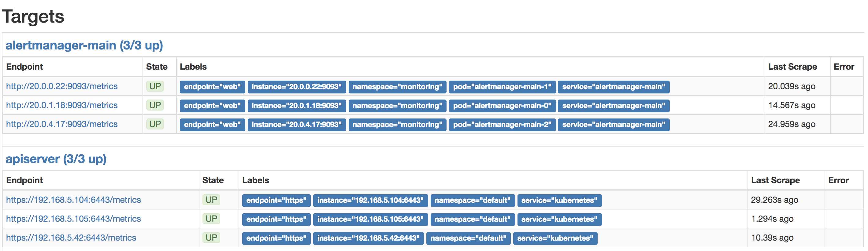This screenshot has width=868, height=251.
Task: Click namespace="monitoring" label in 20.0.1.18 row
Action: tap(397, 106)
